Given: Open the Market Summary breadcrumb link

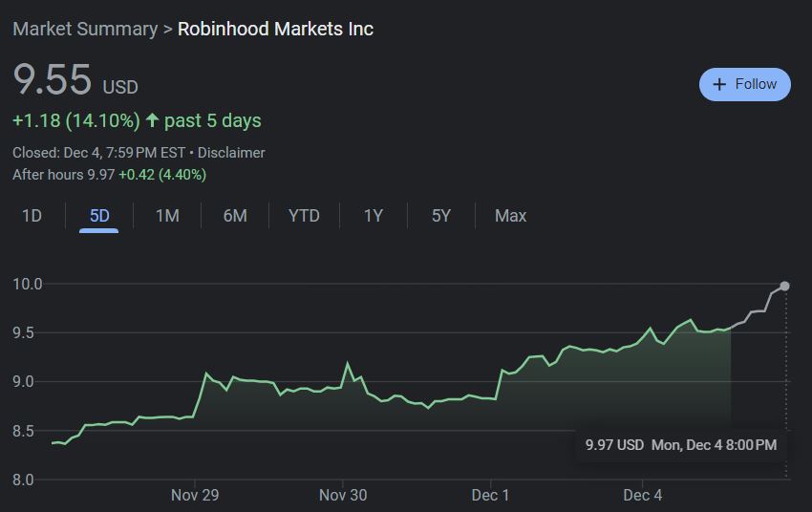Looking at the screenshot, I should click(x=85, y=29).
